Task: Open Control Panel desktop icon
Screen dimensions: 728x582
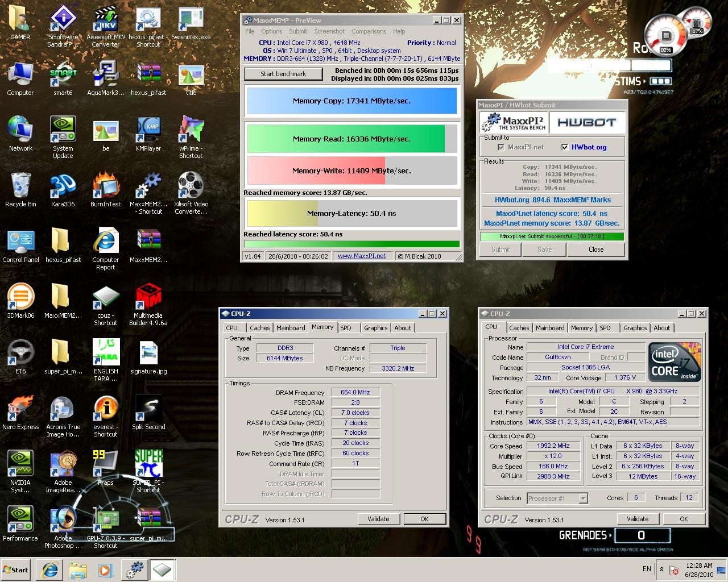Action: click(x=20, y=246)
